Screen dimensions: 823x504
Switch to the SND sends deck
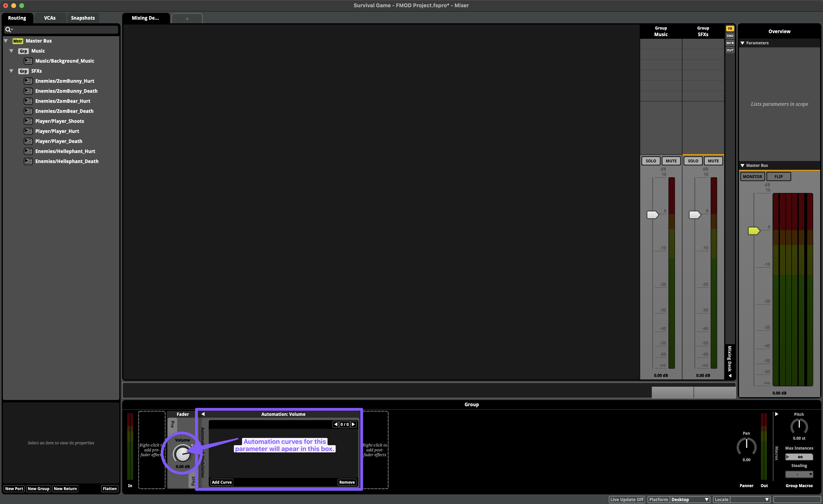[730, 36]
